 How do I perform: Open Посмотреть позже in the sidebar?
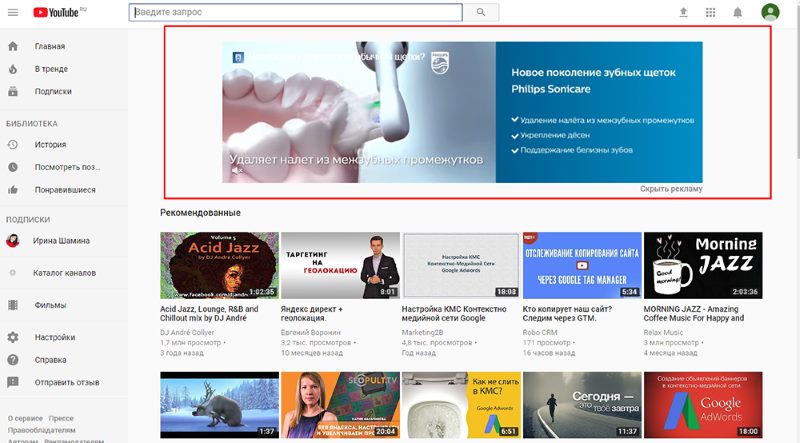click(67, 167)
